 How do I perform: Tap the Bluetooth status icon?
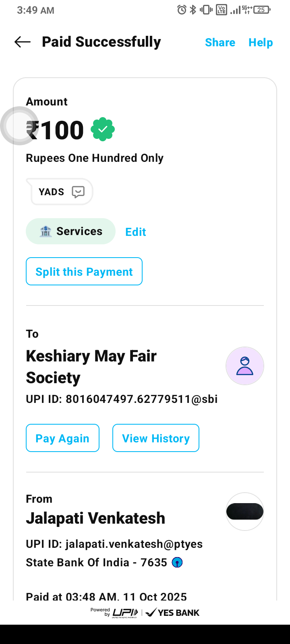point(193,10)
